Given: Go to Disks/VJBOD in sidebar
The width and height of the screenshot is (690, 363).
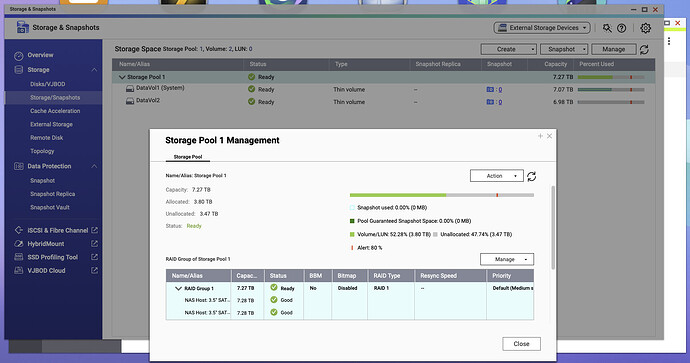Looking at the screenshot, I should [48, 84].
